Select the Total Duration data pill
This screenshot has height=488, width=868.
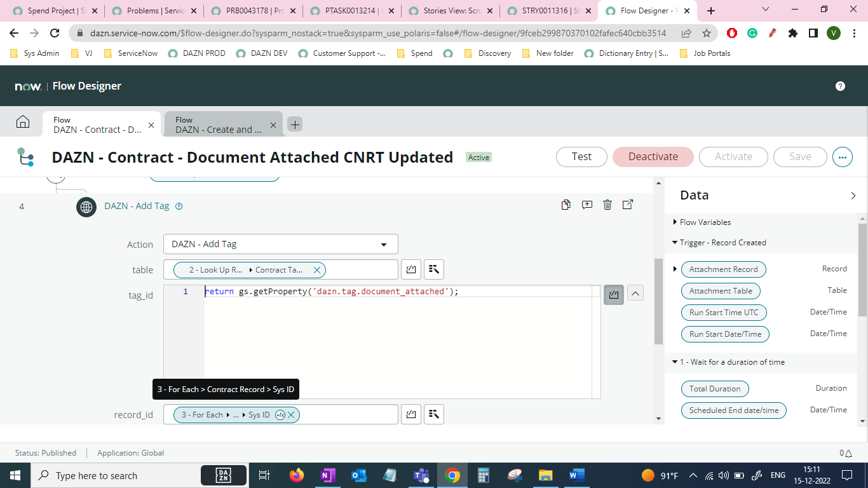[715, 388]
